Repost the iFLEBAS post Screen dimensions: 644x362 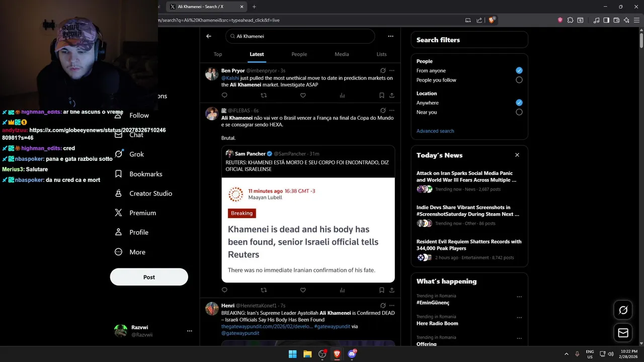point(264,290)
